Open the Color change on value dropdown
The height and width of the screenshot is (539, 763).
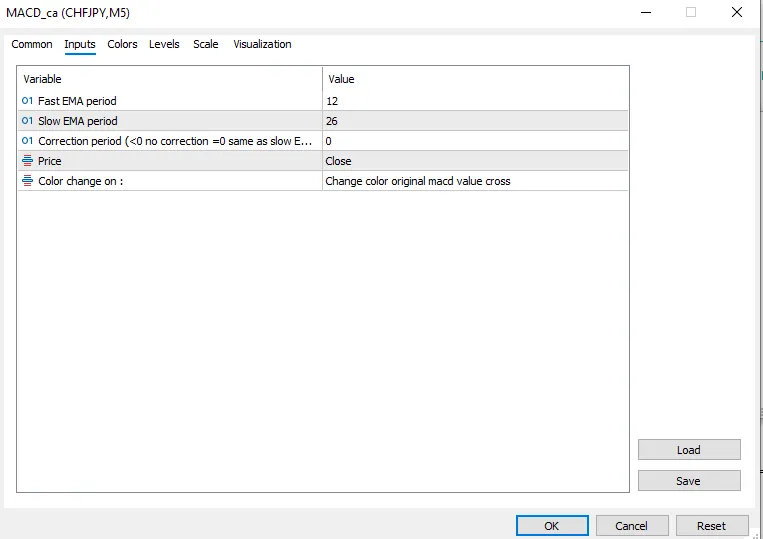click(475, 181)
